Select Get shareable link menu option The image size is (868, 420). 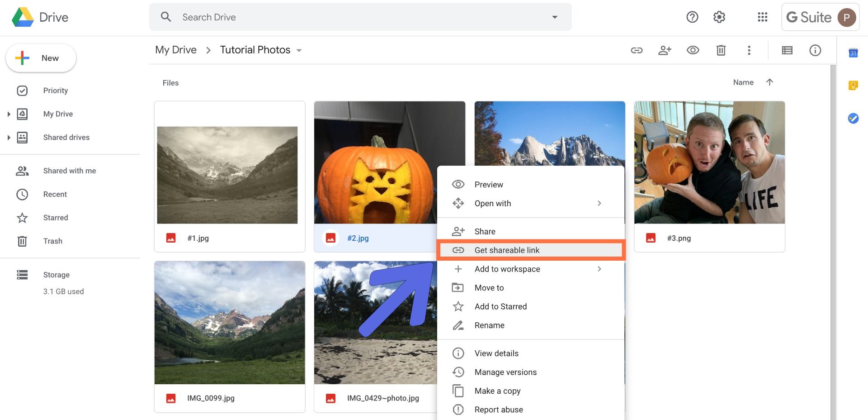click(x=507, y=250)
